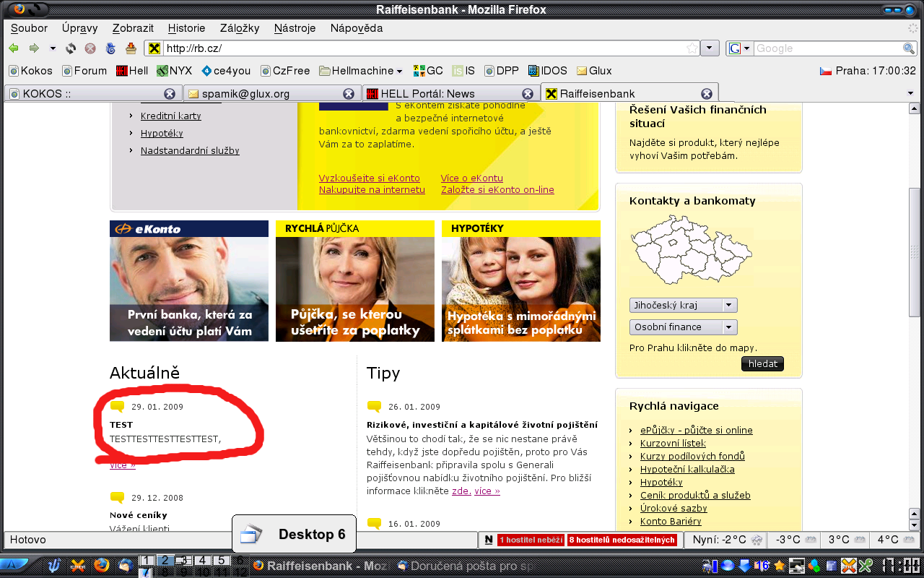This screenshot has height=578, width=924.
Task: Open the Hypotéky banner image
Action: click(521, 281)
